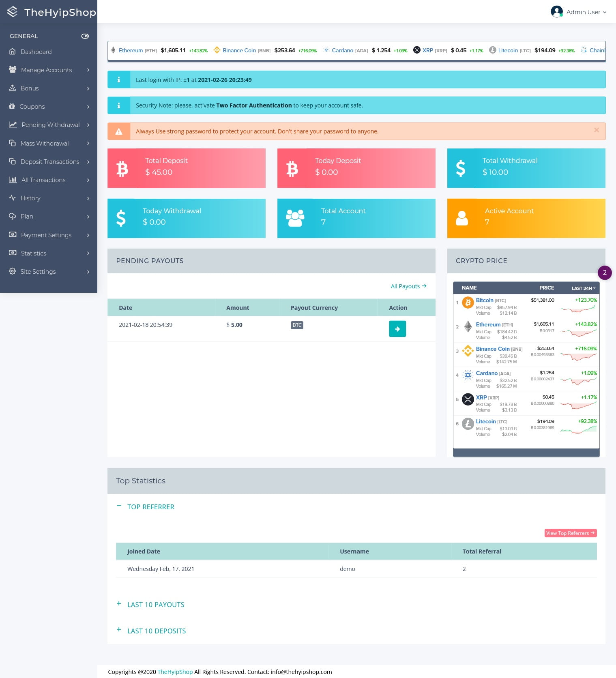Open Litecoin [LTC] link in crypto widget

coord(492,422)
